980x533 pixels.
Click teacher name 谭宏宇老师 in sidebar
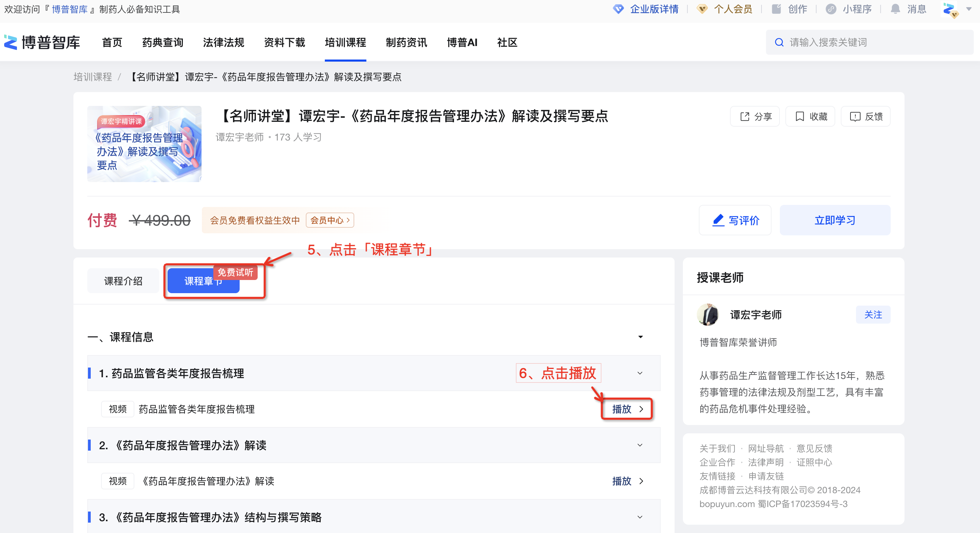point(756,315)
